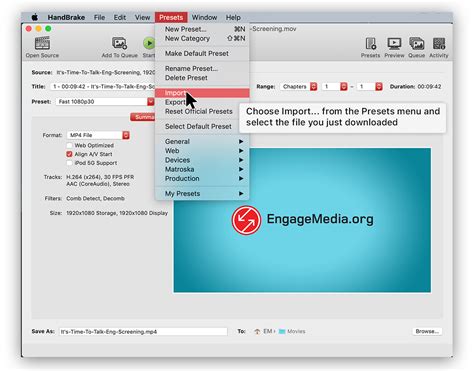Image resolution: width=474 pixels, height=371 pixels.
Task: Expand the Production presets submenu
Action: 202,179
